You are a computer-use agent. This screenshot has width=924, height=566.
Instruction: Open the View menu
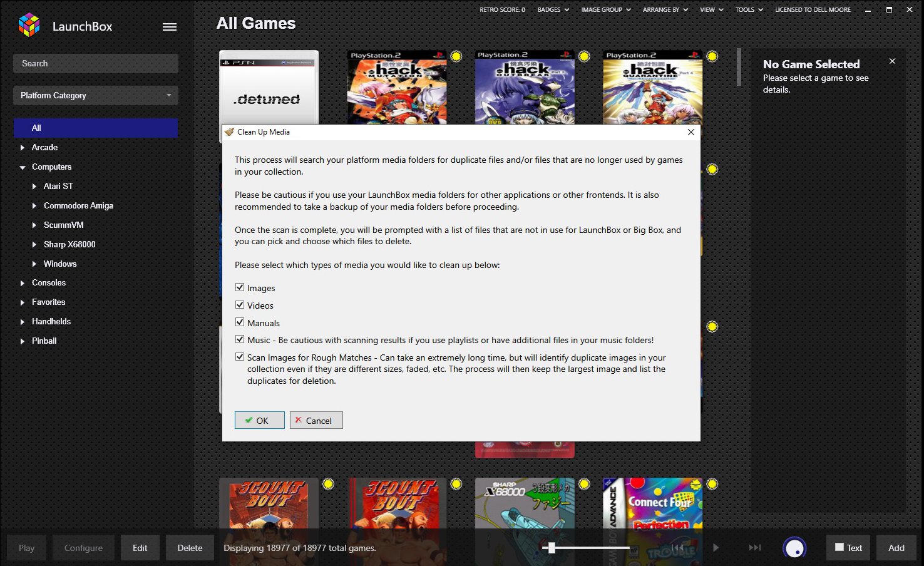pyautogui.click(x=712, y=9)
